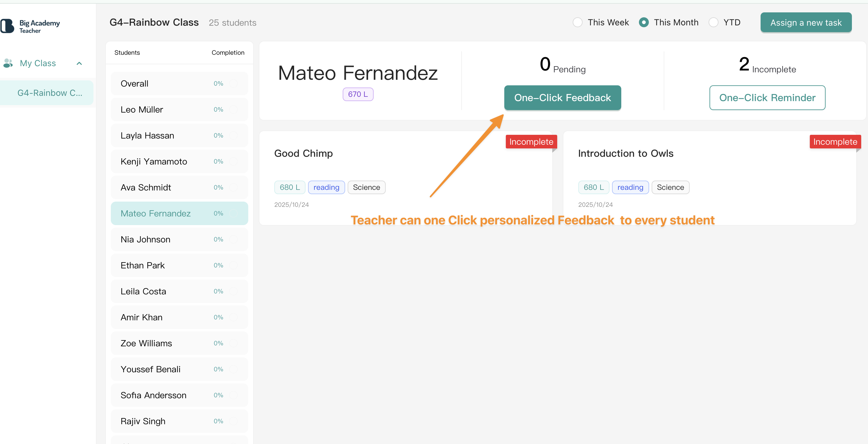Select the YTD radio button

tap(713, 23)
